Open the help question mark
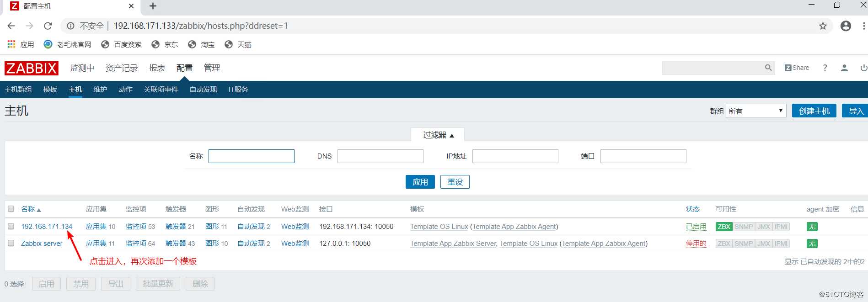 [x=825, y=68]
